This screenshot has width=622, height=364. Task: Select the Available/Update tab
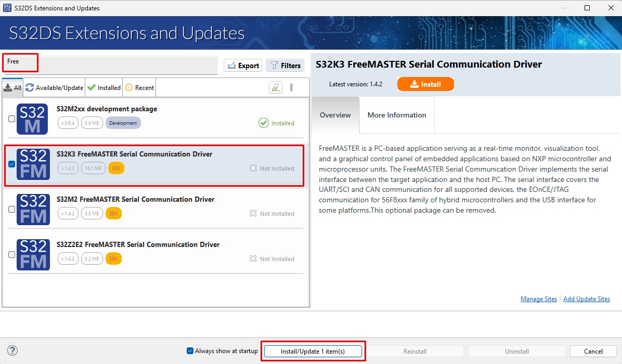pos(55,88)
